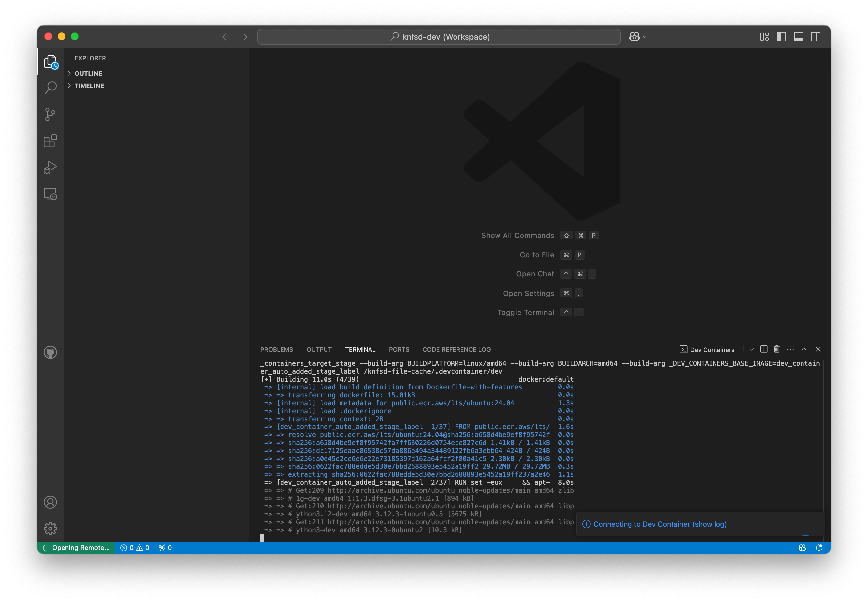
Task: Open the Accounts menu icon
Action: [x=50, y=502]
